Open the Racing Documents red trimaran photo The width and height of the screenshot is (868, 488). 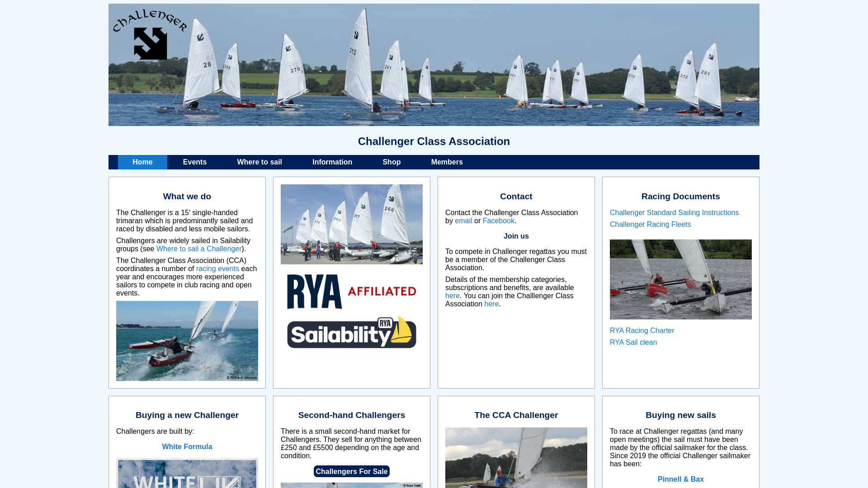pos(681,279)
